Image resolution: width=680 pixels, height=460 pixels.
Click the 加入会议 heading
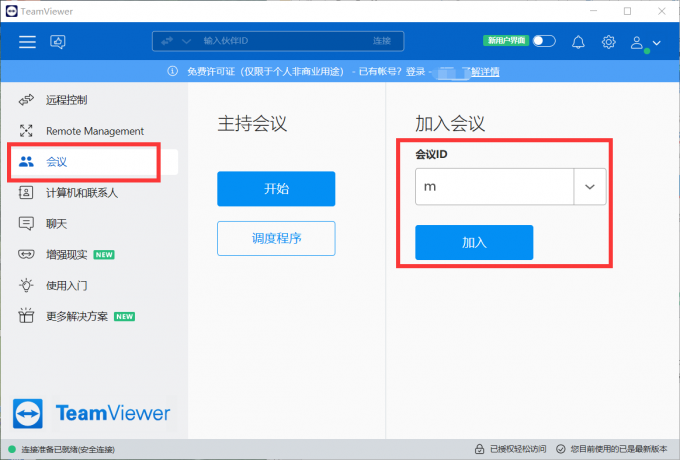click(x=450, y=124)
